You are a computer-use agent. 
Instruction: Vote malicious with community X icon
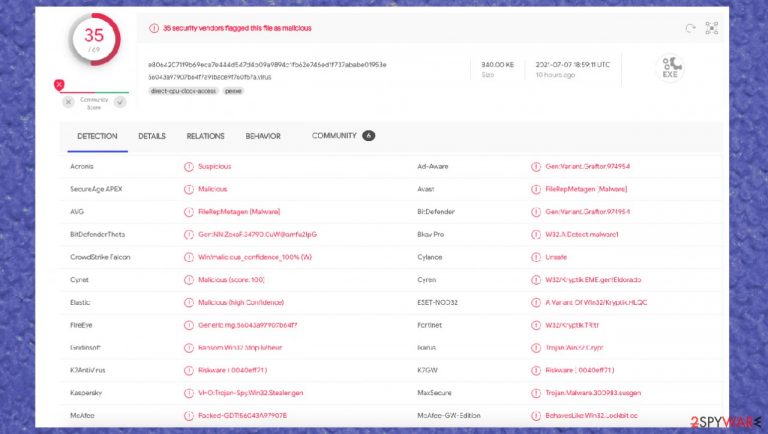coord(68,101)
